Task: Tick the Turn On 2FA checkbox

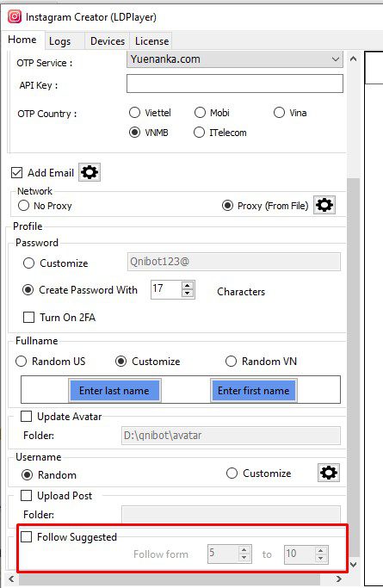Action: 29,318
